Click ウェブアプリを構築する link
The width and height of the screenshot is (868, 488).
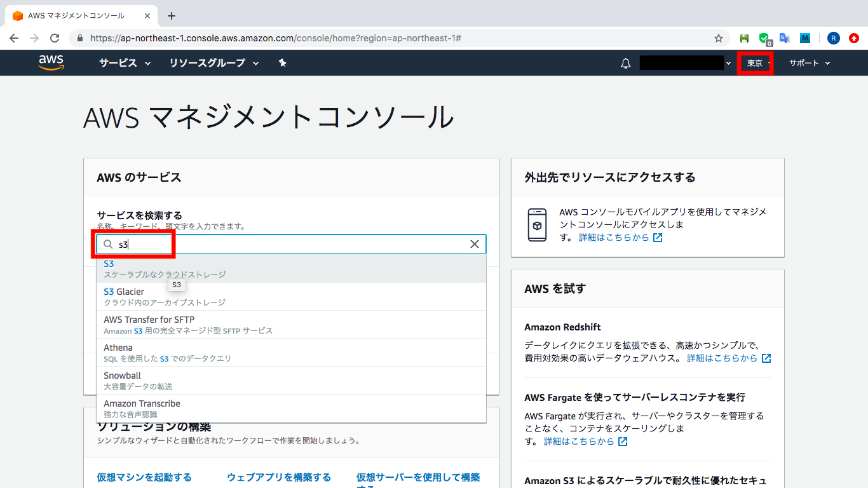(x=279, y=477)
